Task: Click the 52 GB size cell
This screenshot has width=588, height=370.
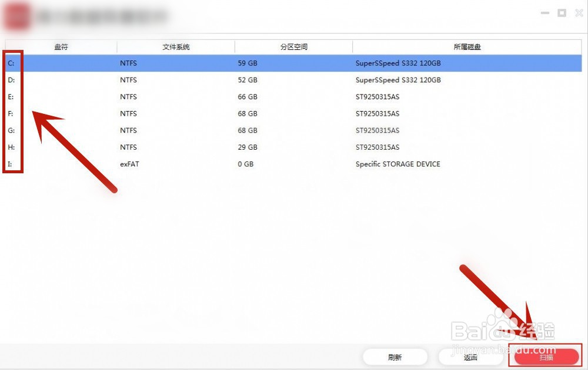Action: coord(248,80)
